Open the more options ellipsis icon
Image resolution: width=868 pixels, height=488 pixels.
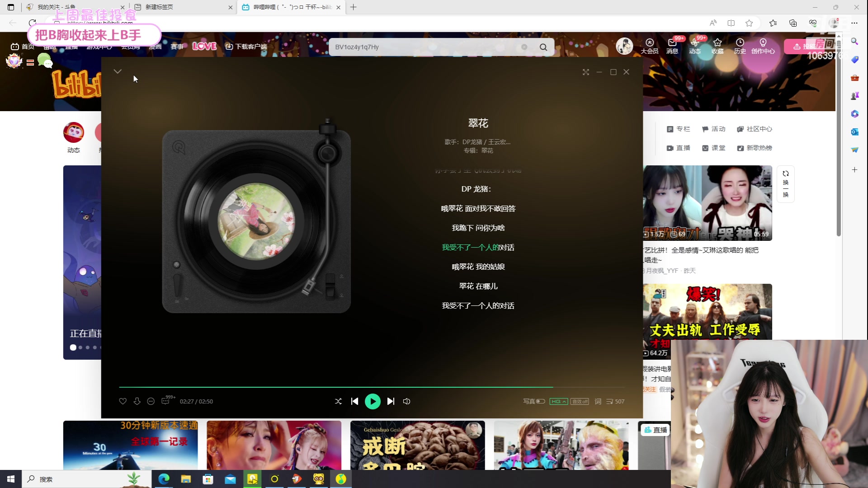point(151,401)
